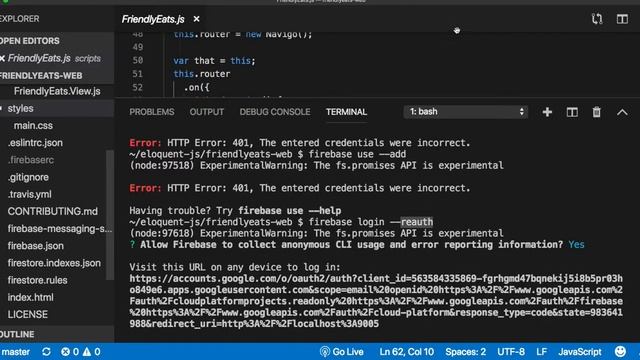Open .gitignore file
The image size is (640, 360).
[28, 177]
